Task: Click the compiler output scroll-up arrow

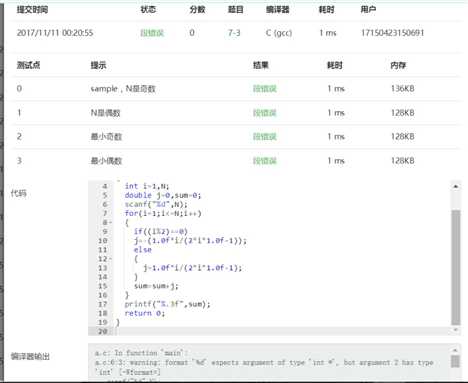Action: (456, 350)
